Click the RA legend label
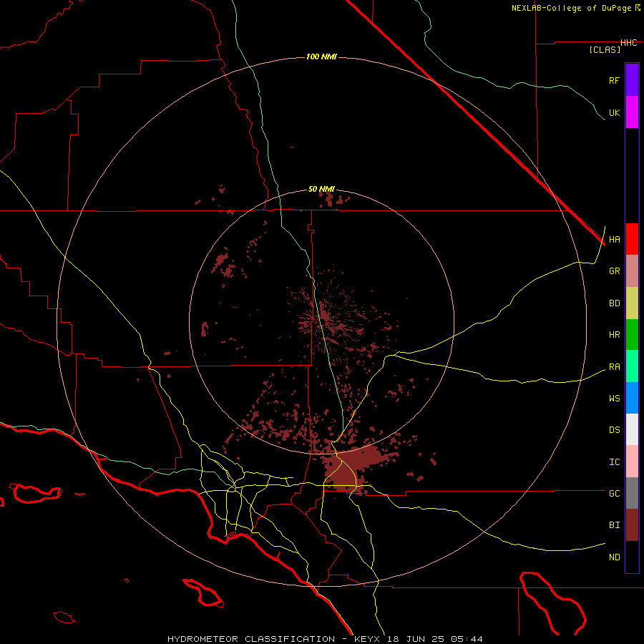This screenshot has width=644, height=644. (x=614, y=367)
